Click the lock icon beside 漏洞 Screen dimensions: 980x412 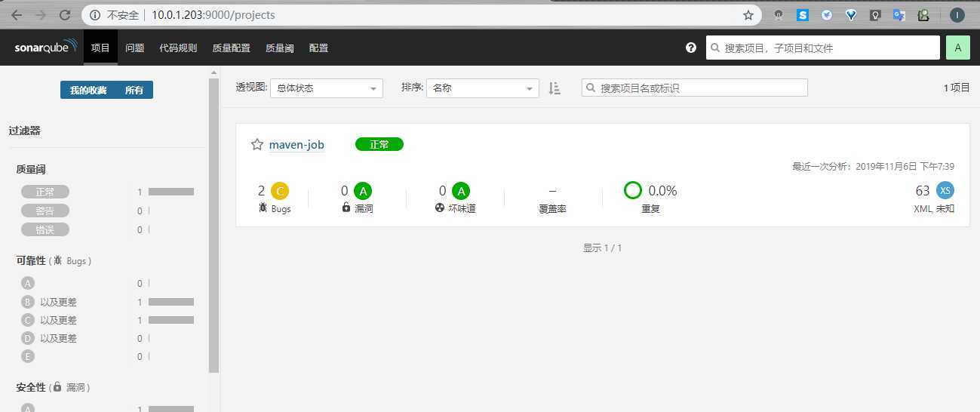[x=346, y=208]
